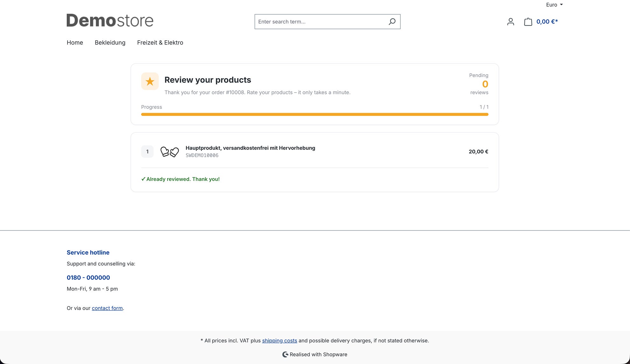Click the green already-reviewed checkmark
The image size is (630, 364).
point(143,179)
